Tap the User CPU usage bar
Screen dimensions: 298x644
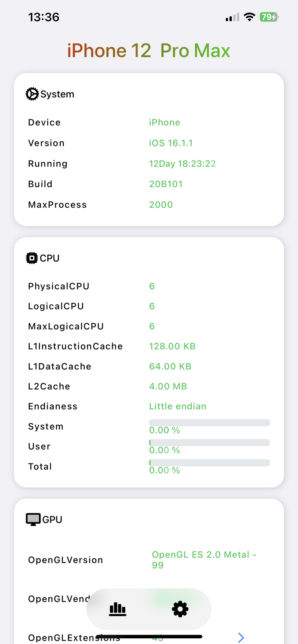point(209,442)
